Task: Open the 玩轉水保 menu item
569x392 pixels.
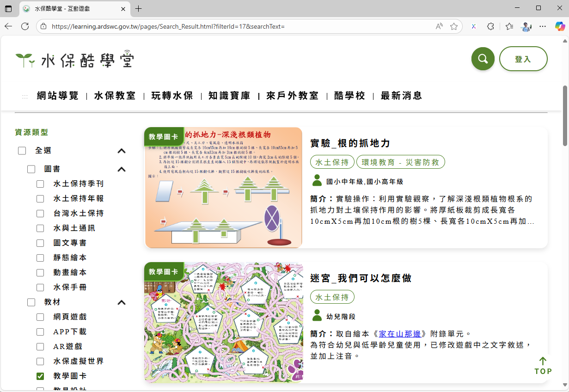Action: coord(172,96)
